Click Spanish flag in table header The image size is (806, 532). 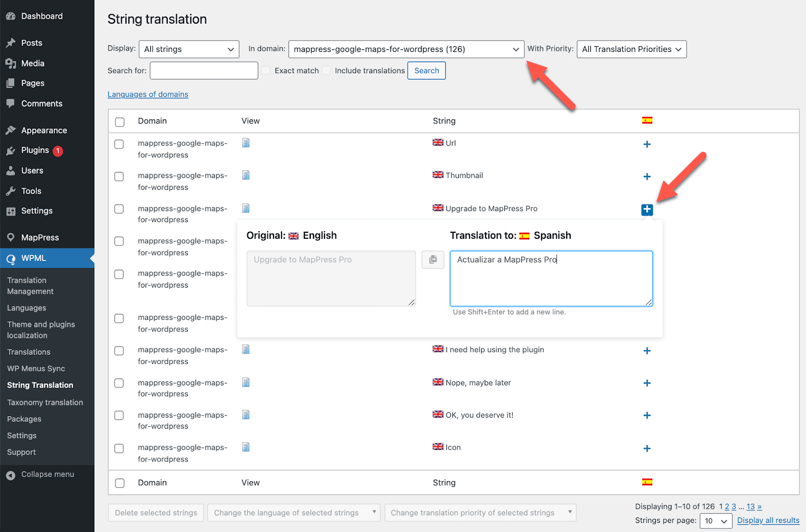coord(647,120)
